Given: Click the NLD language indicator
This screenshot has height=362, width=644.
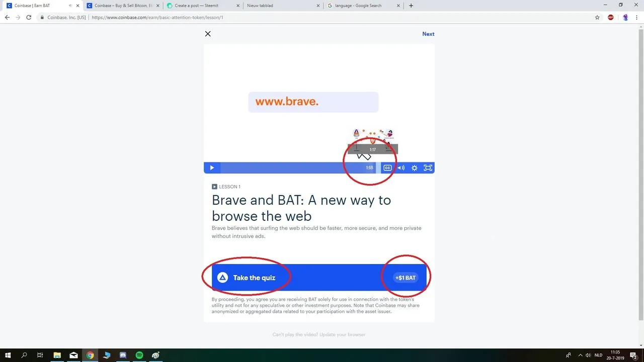Looking at the screenshot, I should (599, 355).
